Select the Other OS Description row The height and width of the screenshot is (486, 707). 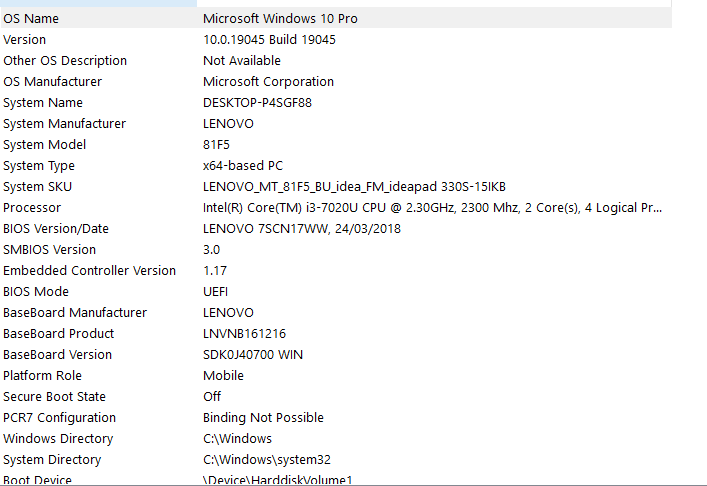pos(65,61)
